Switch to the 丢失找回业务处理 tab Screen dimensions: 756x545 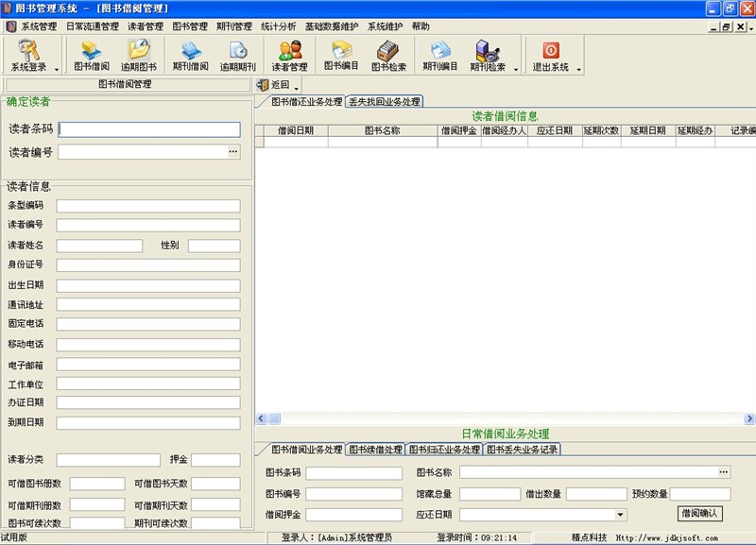tap(384, 101)
